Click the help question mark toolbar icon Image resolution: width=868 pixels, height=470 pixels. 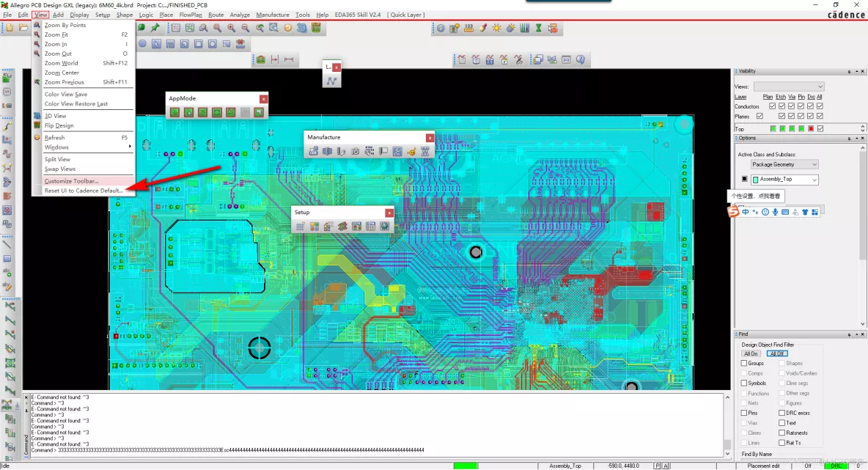[x=580, y=59]
